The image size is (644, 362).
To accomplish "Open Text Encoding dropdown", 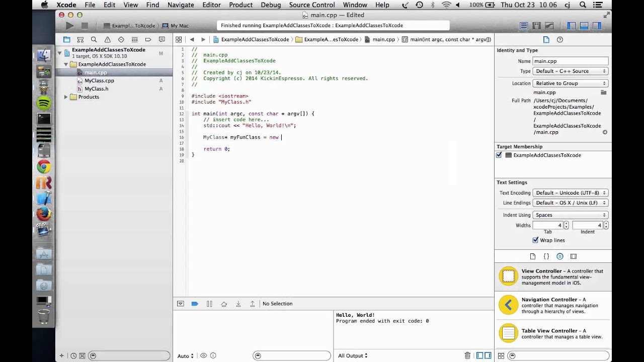I will coord(571,193).
